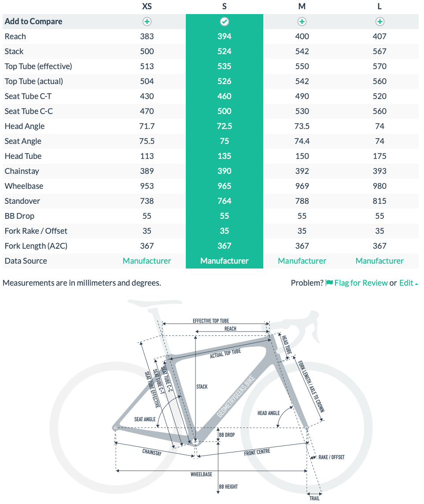Select the Wheelbase value in the S column
Viewport: 424px width, 504px height.
tap(224, 186)
